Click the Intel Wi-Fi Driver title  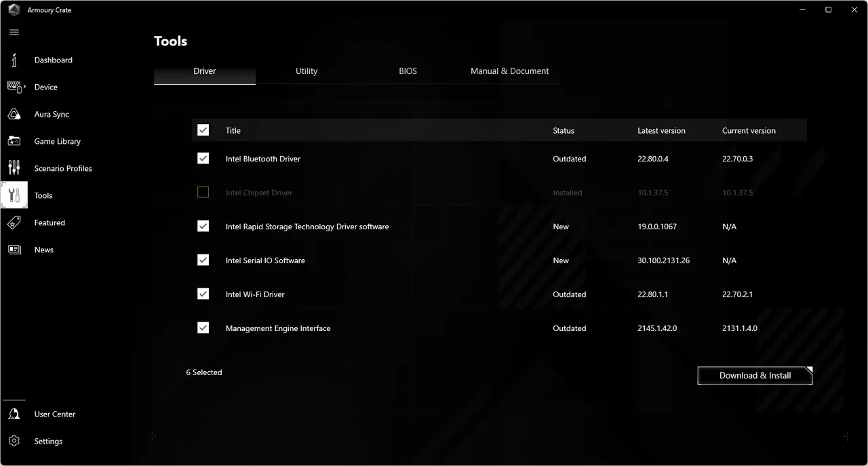(x=255, y=294)
